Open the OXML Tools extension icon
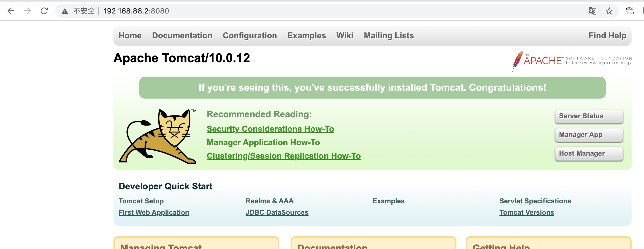 (x=630, y=11)
